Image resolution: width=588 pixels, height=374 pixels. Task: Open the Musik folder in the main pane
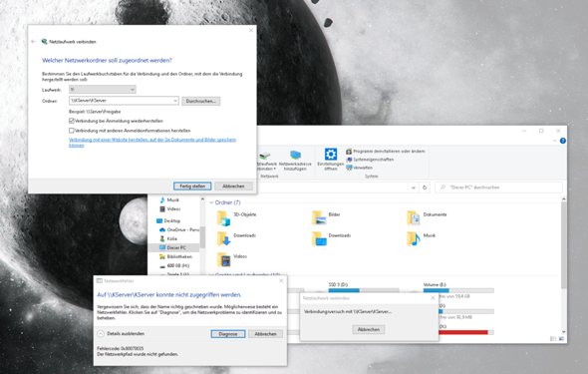pos(422,238)
